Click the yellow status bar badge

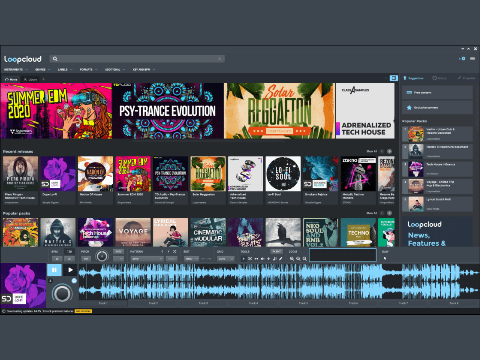[x=83, y=311]
